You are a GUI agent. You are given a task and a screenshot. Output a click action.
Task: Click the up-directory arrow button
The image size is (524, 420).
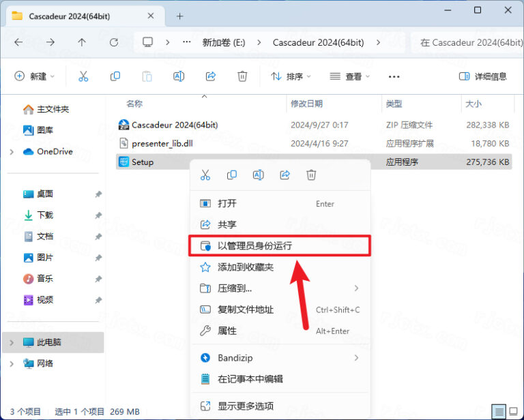tap(82, 42)
